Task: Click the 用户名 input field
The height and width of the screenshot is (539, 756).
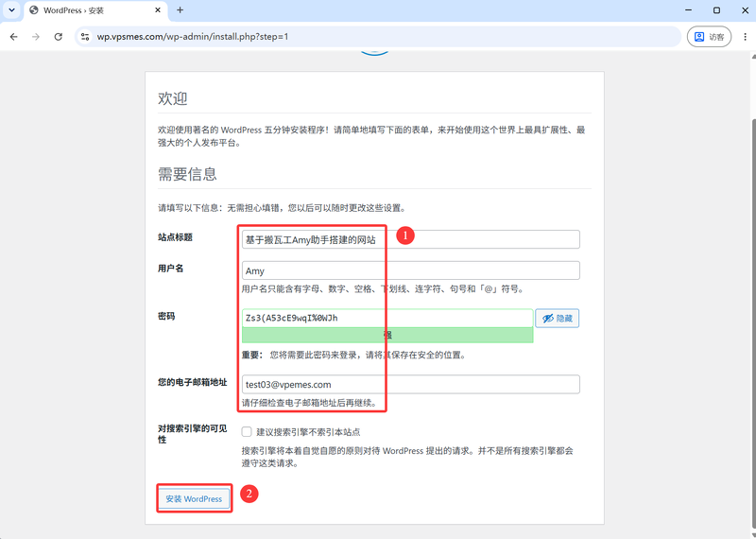Action: click(411, 270)
